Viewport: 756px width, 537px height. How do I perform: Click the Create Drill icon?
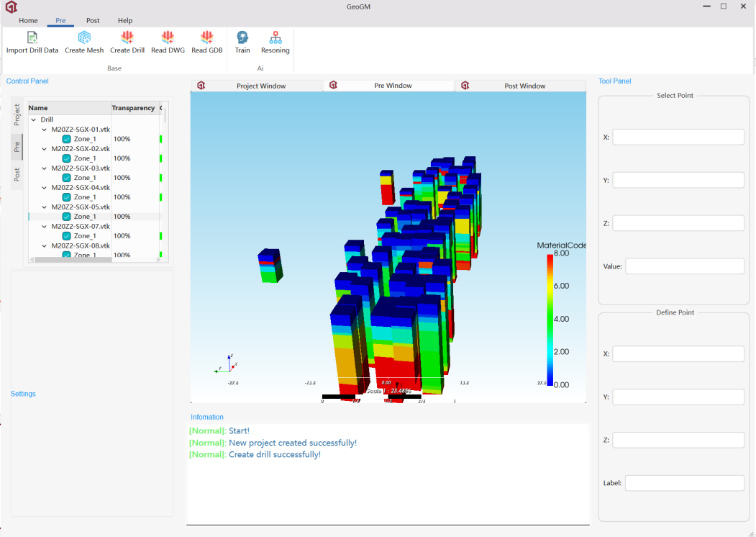click(127, 38)
